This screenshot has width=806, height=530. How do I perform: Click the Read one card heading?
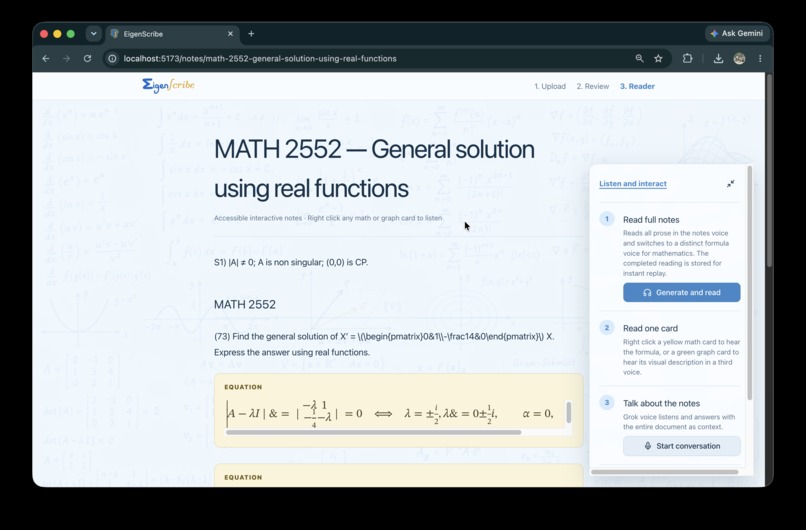pyautogui.click(x=650, y=328)
